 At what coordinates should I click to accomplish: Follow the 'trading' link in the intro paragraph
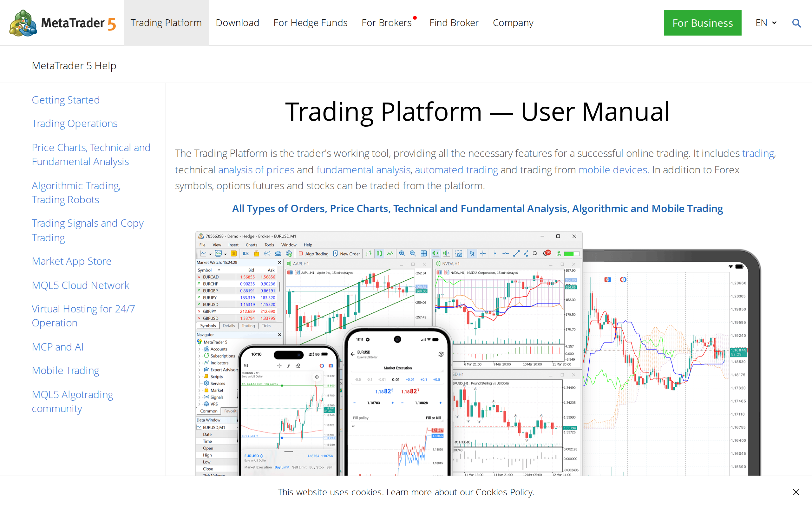tap(758, 153)
